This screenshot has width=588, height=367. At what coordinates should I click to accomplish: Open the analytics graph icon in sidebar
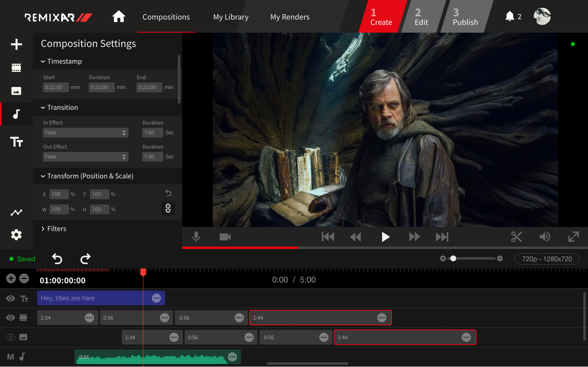16,212
